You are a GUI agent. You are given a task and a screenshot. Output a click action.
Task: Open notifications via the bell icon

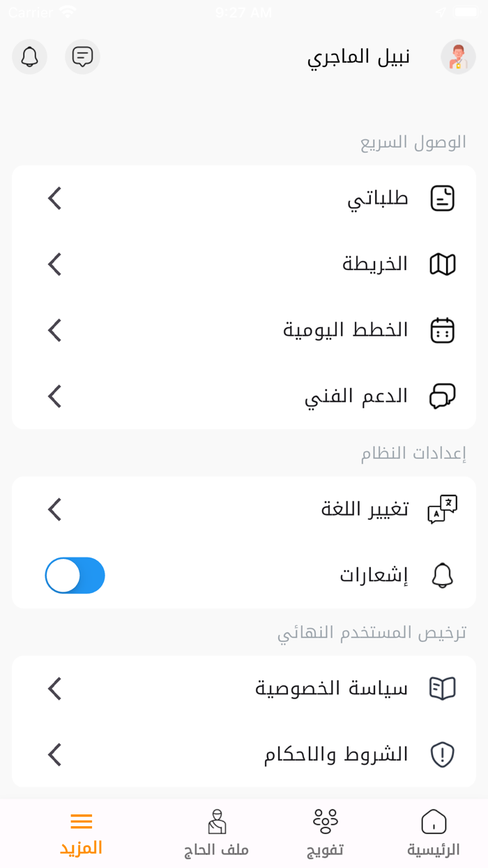(29, 57)
